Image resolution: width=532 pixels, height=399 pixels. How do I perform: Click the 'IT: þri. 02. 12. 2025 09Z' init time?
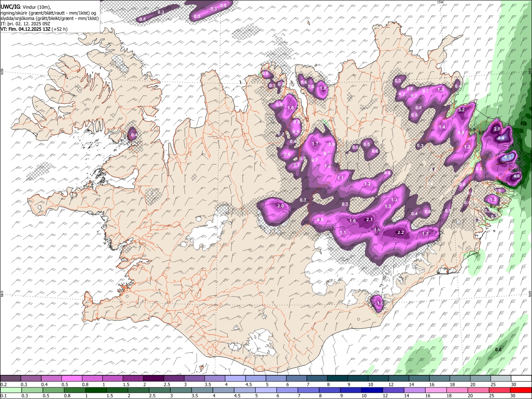25,24
